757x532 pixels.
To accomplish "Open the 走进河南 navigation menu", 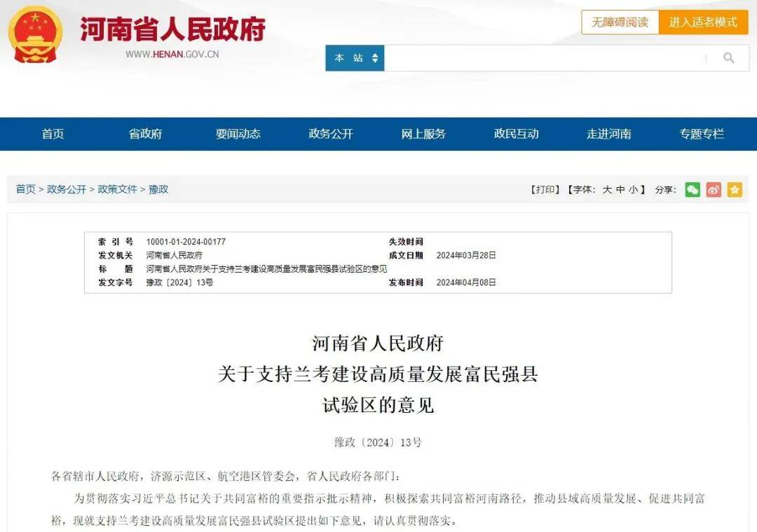I will [x=608, y=134].
